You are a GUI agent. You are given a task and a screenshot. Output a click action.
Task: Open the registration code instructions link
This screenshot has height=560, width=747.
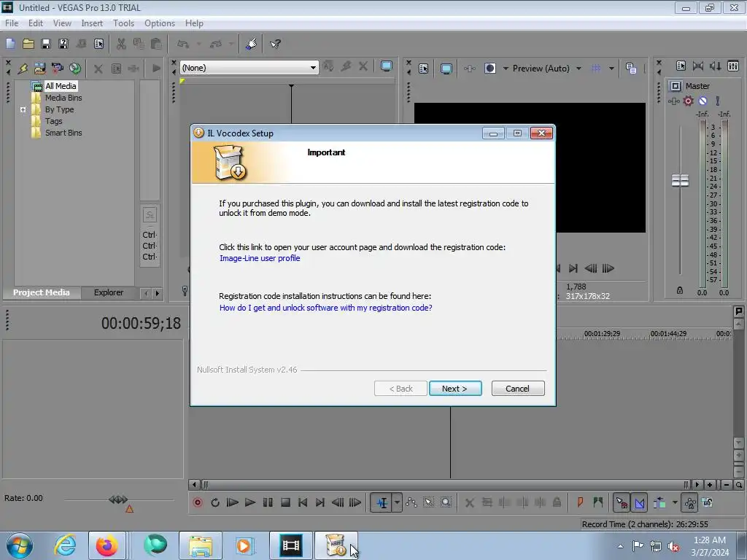pos(326,308)
